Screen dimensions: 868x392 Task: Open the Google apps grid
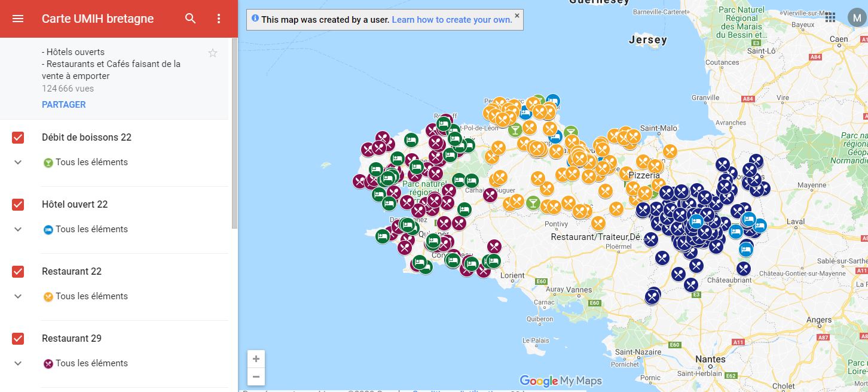(x=830, y=17)
